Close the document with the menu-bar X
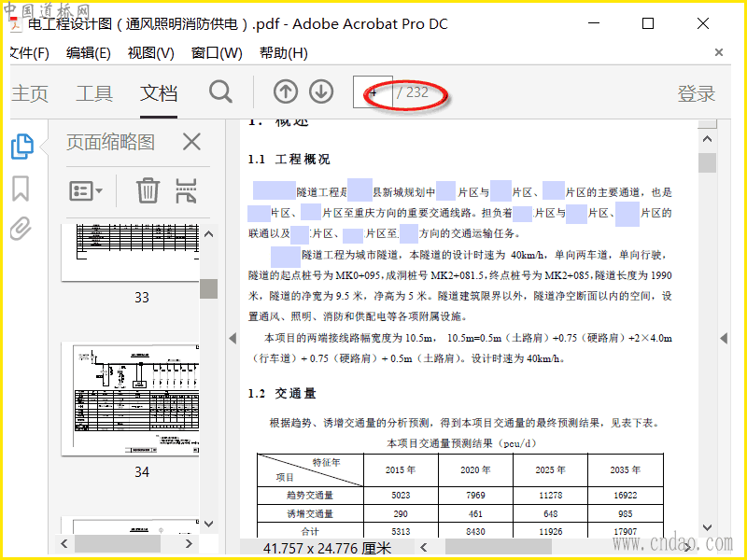Viewport: 747px width, 560px height. coord(719,52)
